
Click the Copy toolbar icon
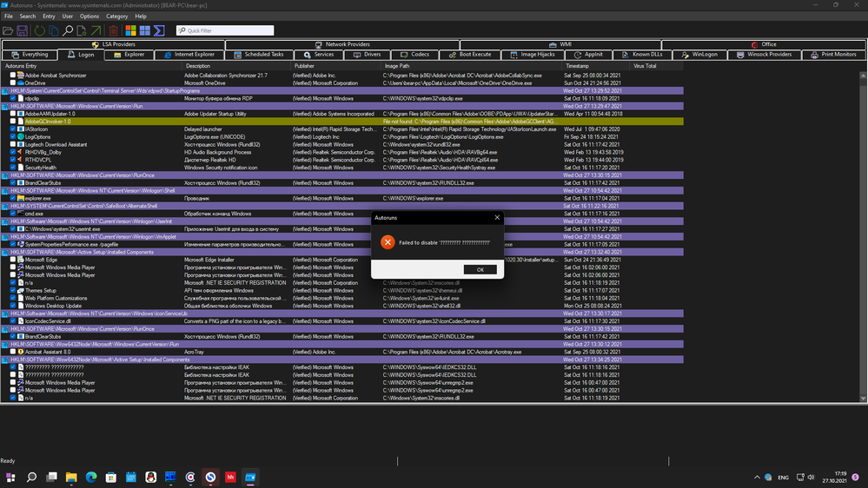[x=54, y=30]
